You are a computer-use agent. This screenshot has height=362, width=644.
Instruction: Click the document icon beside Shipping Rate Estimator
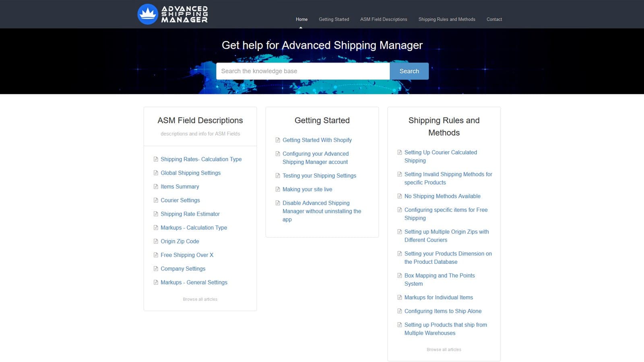tap(156, 214)
